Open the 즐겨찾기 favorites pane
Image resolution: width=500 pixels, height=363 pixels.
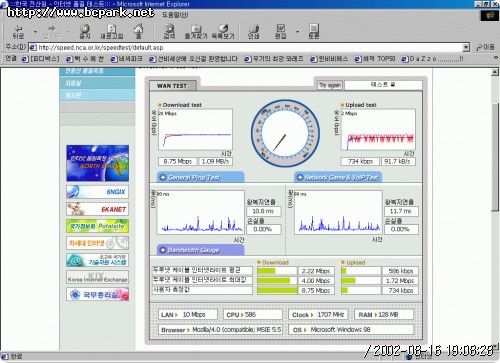[196, 31]
